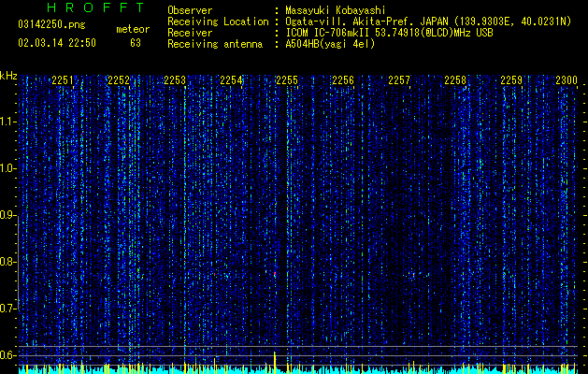Click the 2256 time marker
The image size is (588, 374).
(x=343, y=80)
